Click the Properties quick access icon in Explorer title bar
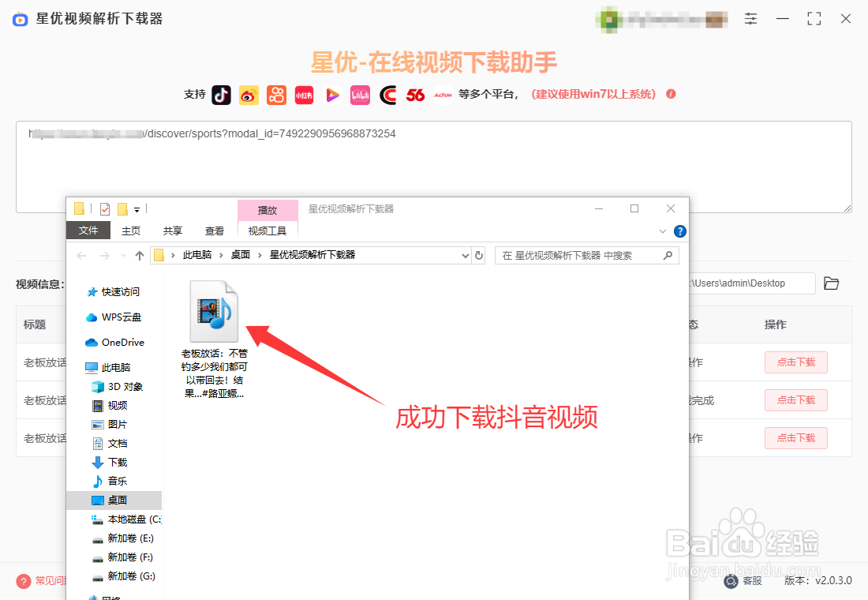 (x=105, y=209)
